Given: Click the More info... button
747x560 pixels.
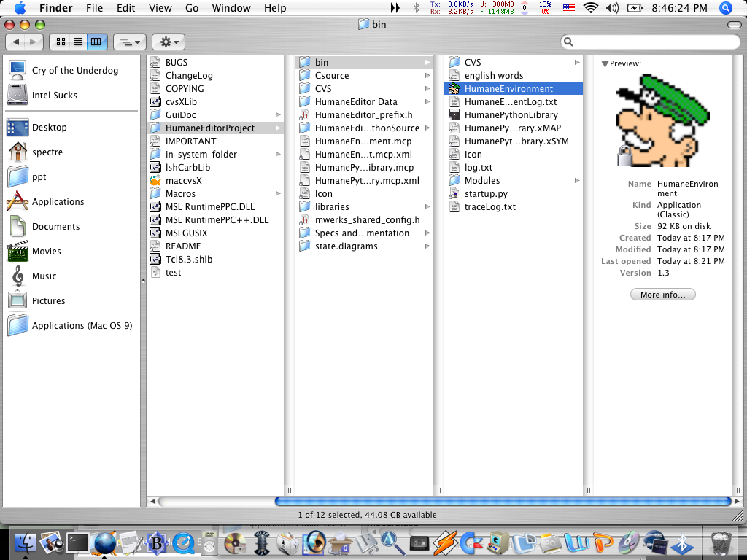Looking at the screenshot, I should tap(662, 295).
